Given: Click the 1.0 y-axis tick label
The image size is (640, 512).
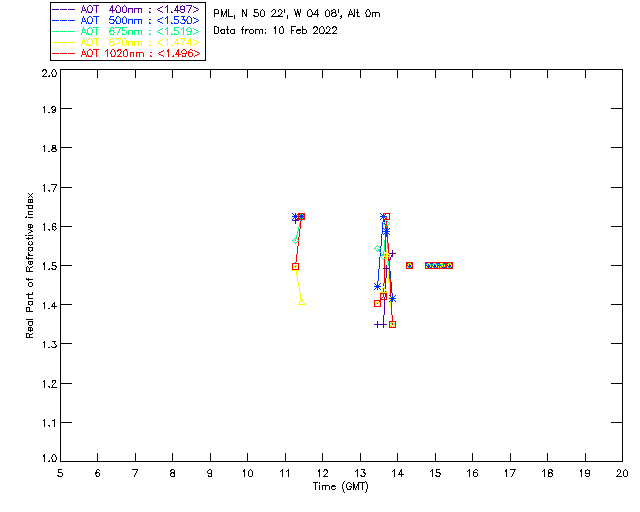Looking at the screenshot, I should click(49, 458).
